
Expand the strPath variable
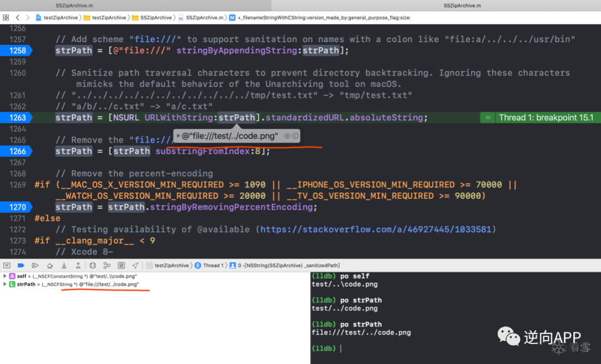pyautogui.click(x=4, y=284)
